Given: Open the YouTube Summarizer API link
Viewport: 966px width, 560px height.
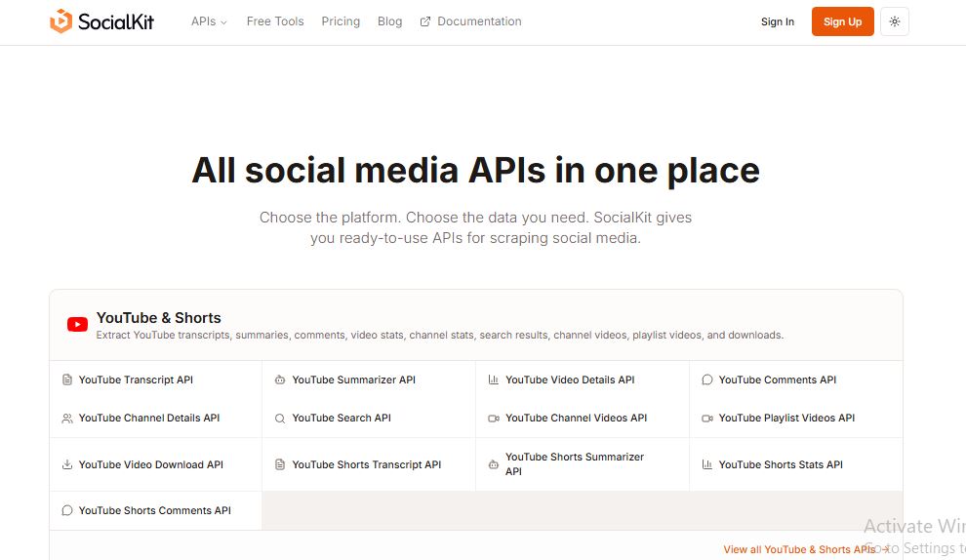Looking at the screenshot, I should [x=353, y=380].
